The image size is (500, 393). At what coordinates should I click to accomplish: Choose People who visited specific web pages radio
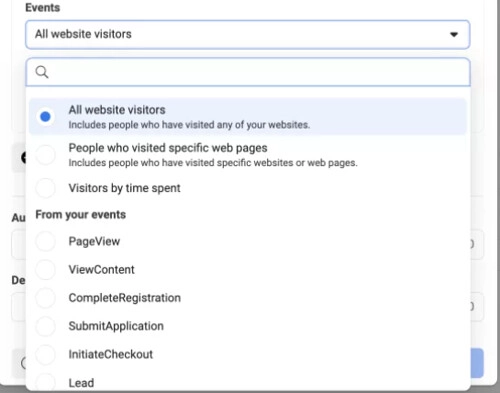[x=45, y=155]
